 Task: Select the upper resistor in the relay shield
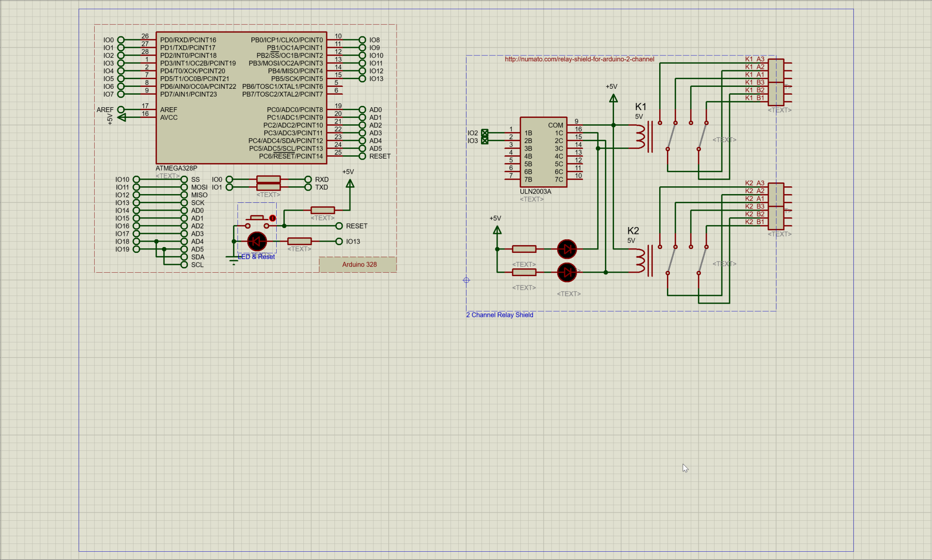pyautogui.click(x=524, y=249)
